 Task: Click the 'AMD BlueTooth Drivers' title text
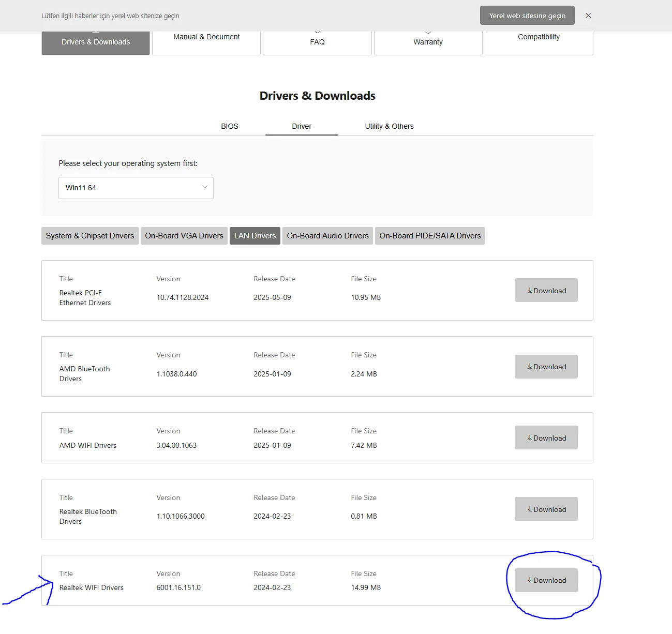click(85, 374)
